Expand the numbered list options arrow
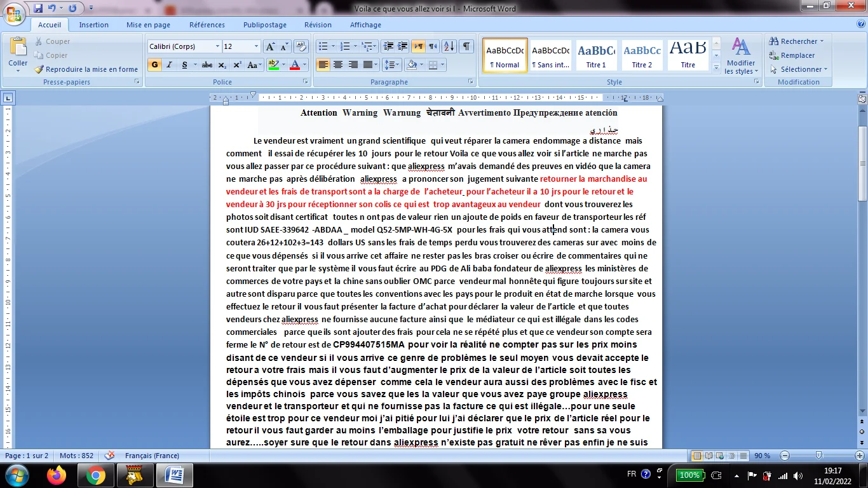Image resolution: width=868 pixels, height=488 pixels. (x=356, y=46)
